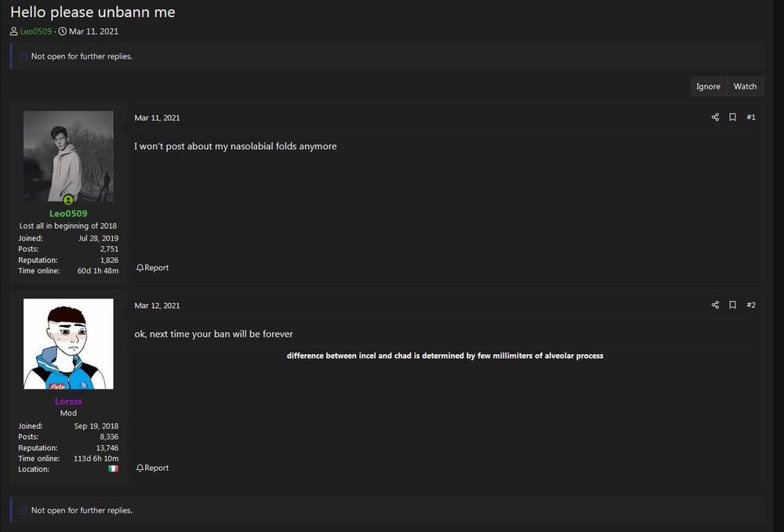Click the Watch thread button
Viewport: 784px width, 532px height.
(745, 86)
